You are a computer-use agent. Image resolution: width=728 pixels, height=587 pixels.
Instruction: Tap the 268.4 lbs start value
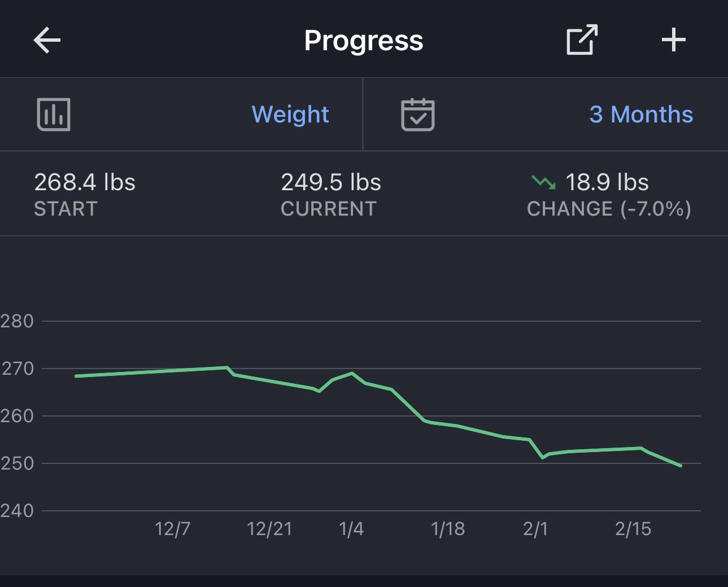pyautogui.click(x=85, y=182)
